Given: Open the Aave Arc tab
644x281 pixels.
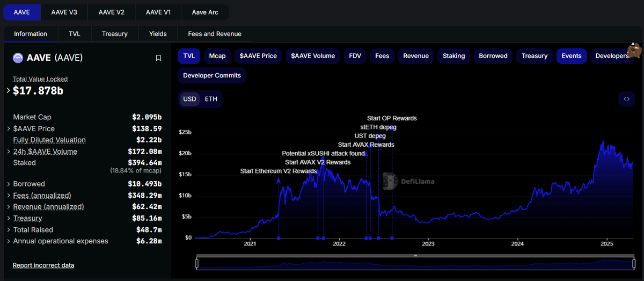Looking at the screenshot, I should pos(206,12).
